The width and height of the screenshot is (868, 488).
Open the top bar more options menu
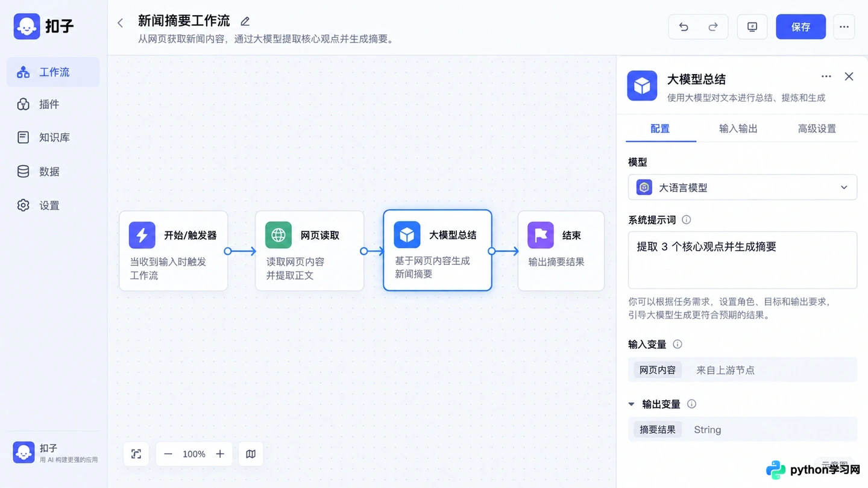[844, 27]
